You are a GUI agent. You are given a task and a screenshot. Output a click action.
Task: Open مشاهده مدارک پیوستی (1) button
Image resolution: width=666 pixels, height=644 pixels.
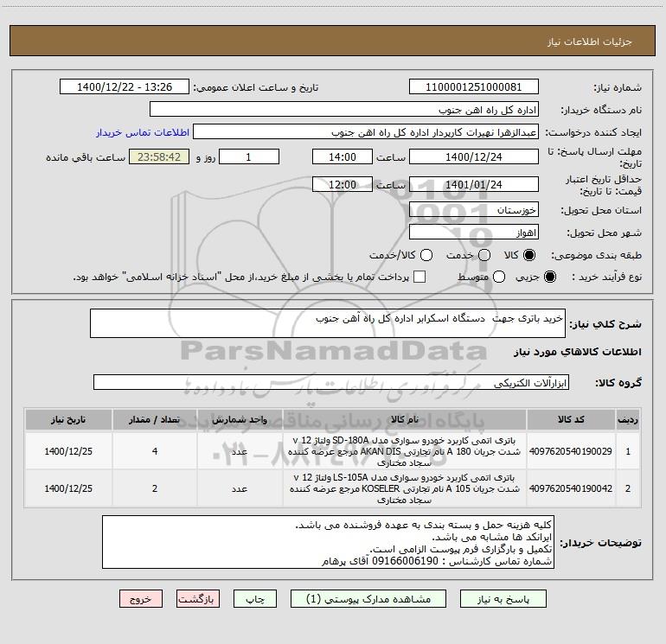[x=368, y=599]
